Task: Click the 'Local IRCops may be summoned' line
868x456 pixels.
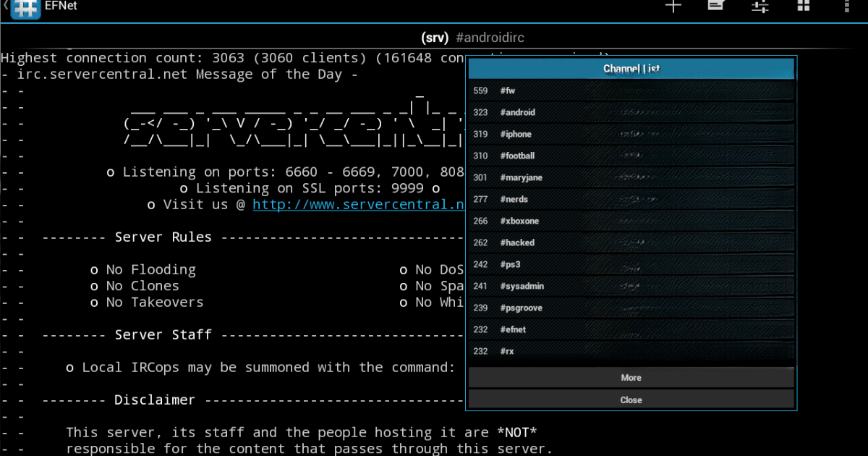Action: pyautogui.click(x=260, y=367)
